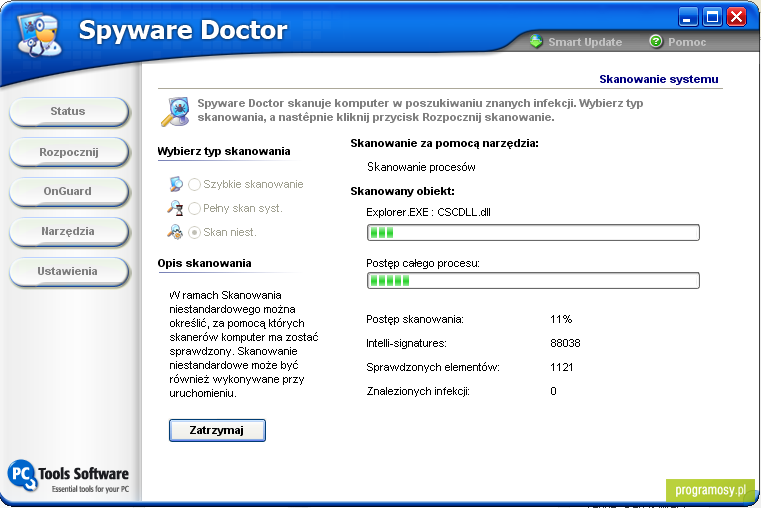Click the Explorer.EXE : CSCDLL.dll text
This screenshot has height=508, width=761.
pyautogui.click(x=428, y=213)
